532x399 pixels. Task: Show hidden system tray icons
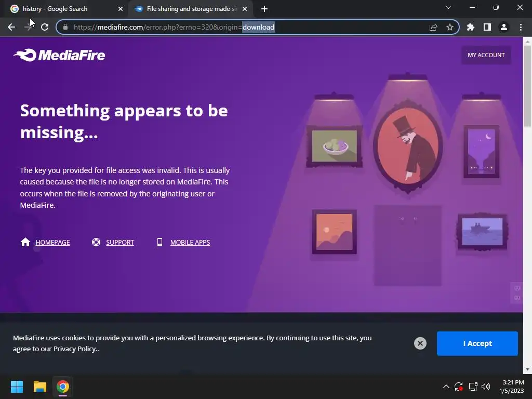coord(446,387)
